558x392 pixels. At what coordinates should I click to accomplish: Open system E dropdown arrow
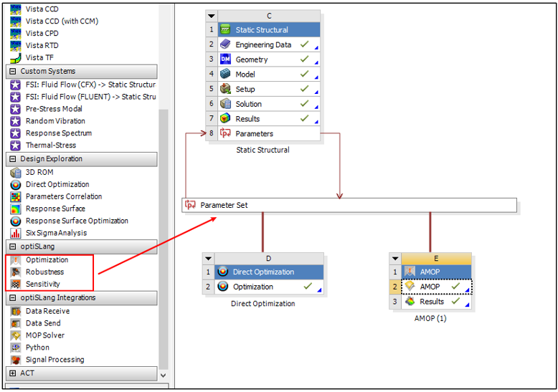pyautogui.click(x=395, y=259)
